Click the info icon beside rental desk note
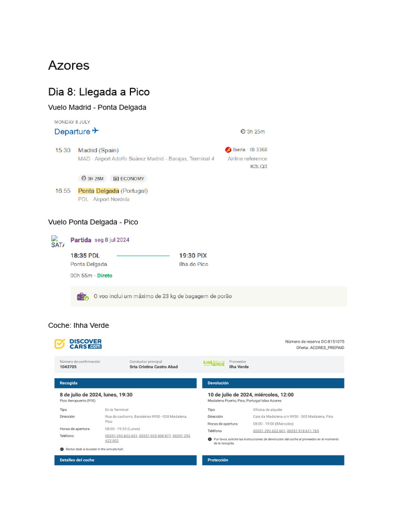Screen dimensions: 399x532 (62, 449)
